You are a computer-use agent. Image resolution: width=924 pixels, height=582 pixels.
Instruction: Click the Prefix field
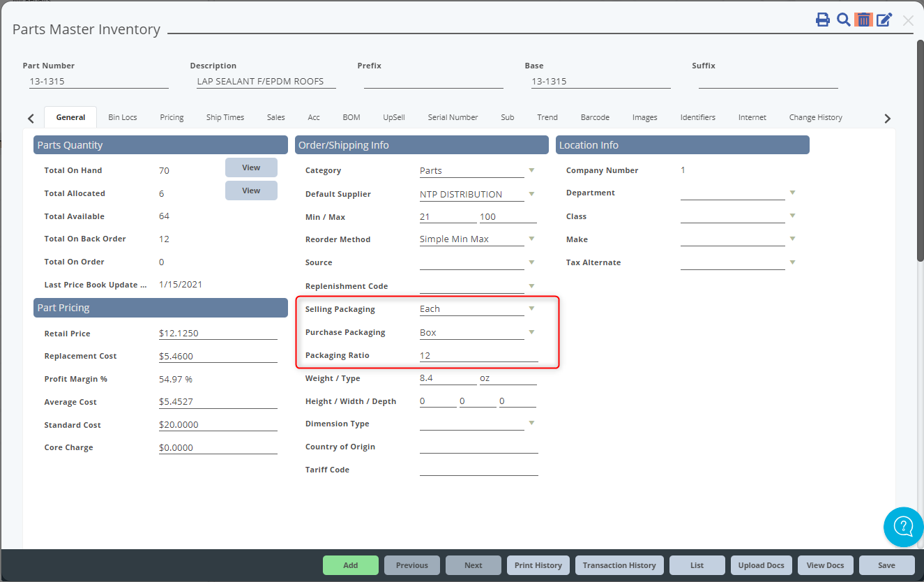coord(433,81)
